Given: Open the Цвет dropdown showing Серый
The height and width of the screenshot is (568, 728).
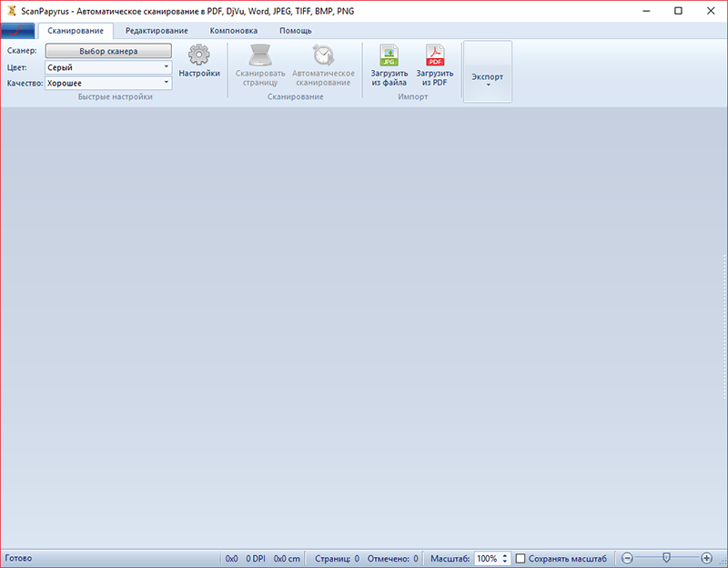Looking at the screenshot, I should pos(108,67).
